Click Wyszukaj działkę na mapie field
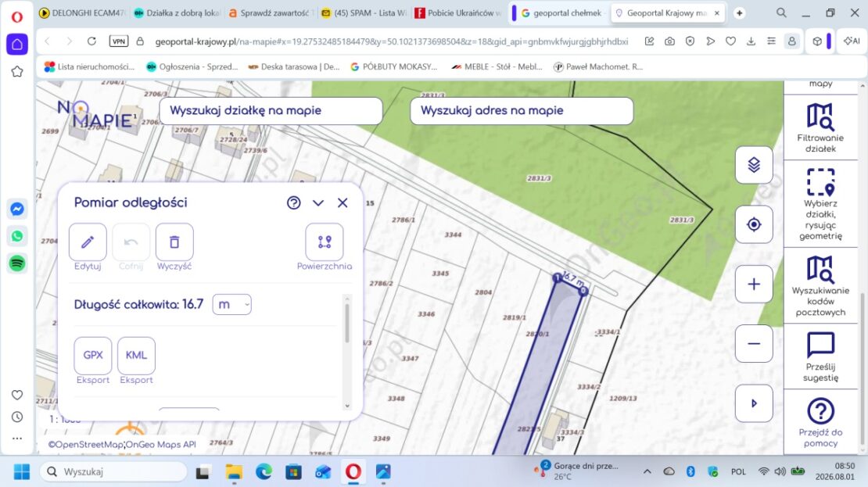The height and width of the screenshot is (487, 868). click(x=271, y=111)
